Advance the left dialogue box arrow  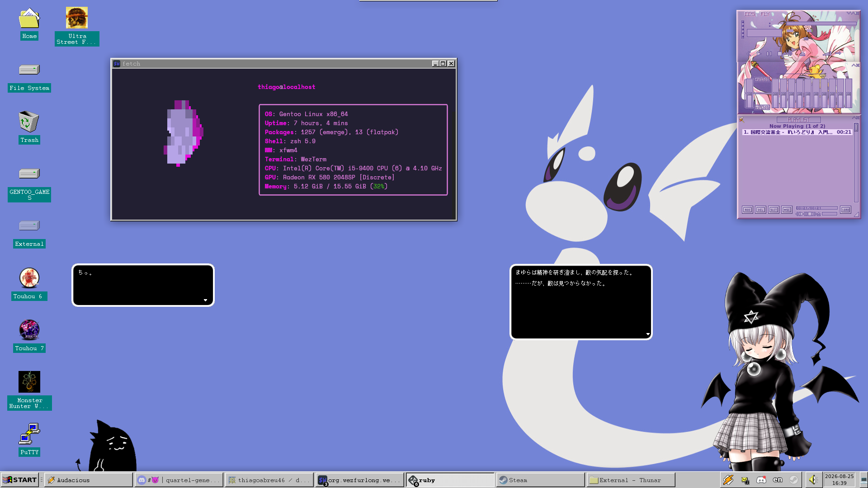click(x=205, y=300)
